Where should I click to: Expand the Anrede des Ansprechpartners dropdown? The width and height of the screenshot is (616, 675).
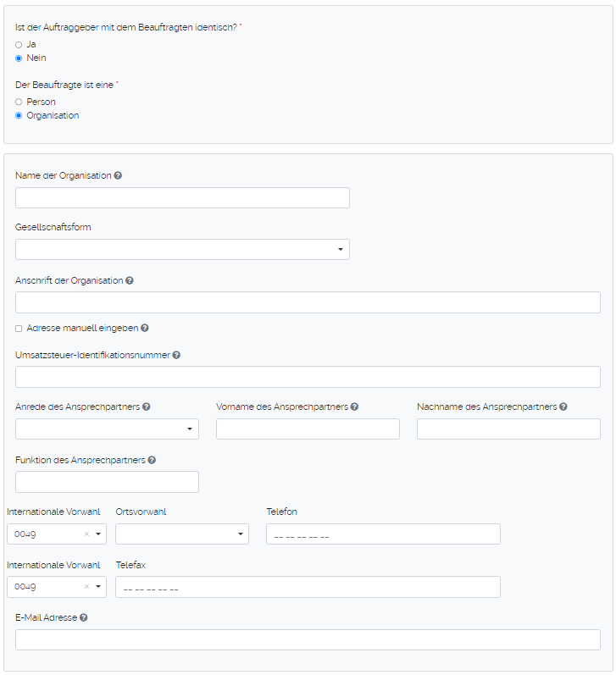tap(107, 429)
